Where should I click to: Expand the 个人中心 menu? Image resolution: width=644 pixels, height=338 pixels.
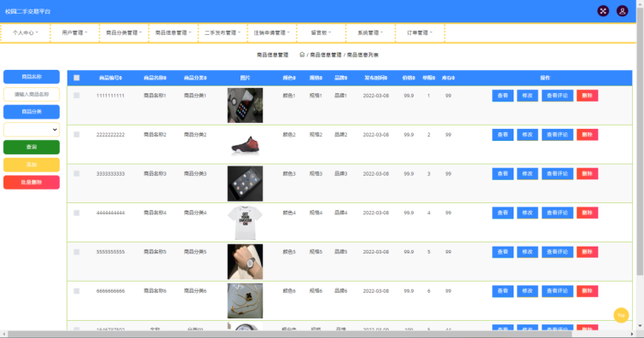click(x=25, y=33)
